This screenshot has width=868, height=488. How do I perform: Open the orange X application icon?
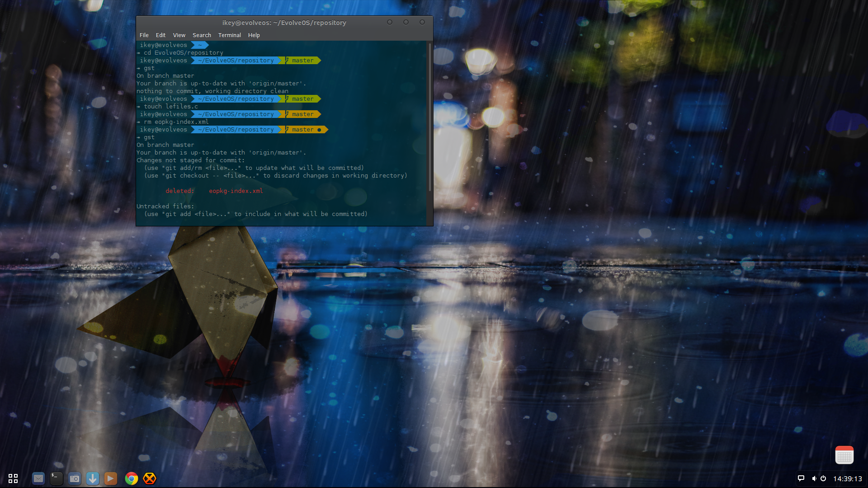click(150, 478)
